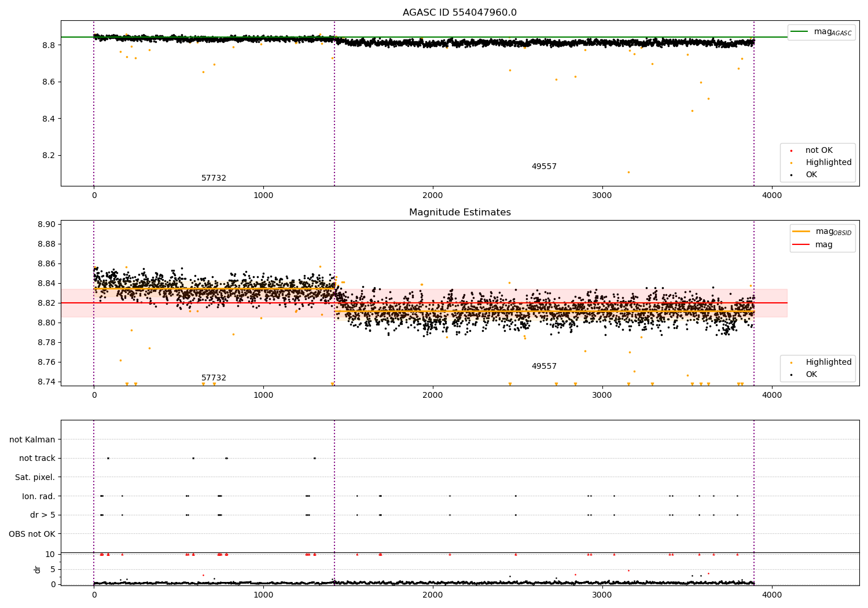Click the 'not track' row label
868x608 pixels.
click(37, 458)
